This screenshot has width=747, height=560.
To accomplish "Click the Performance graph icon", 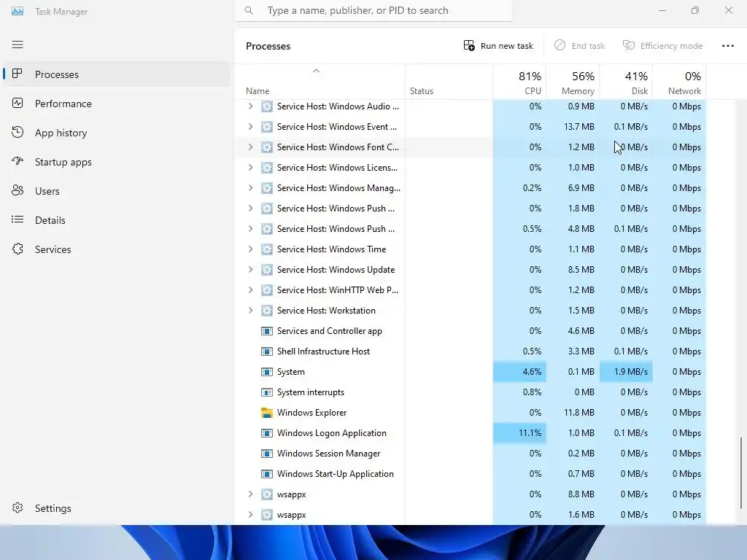I will click(18, 104).
